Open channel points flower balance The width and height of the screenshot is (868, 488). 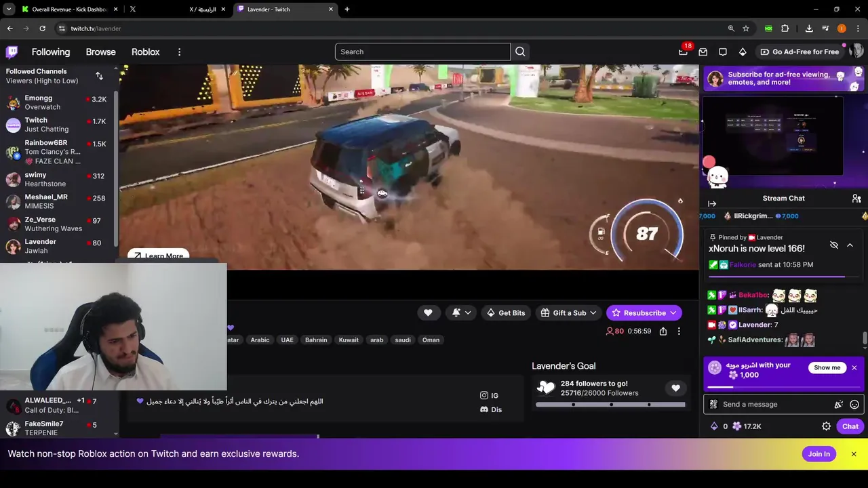pyautogui.click(x=746, y=426)
